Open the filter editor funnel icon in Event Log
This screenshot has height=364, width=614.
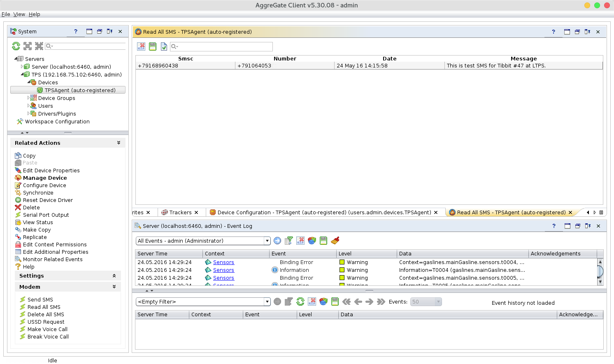[x=289, y=241]
